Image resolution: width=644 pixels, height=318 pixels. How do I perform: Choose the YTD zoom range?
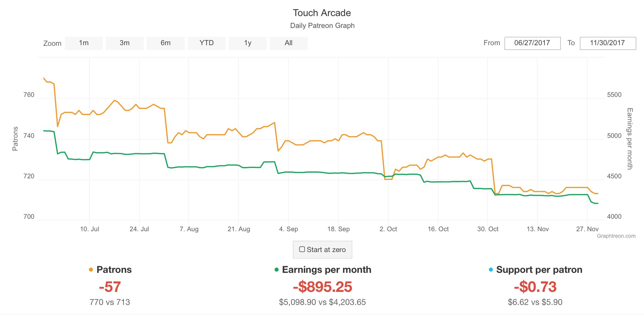(x=207, y=43)
